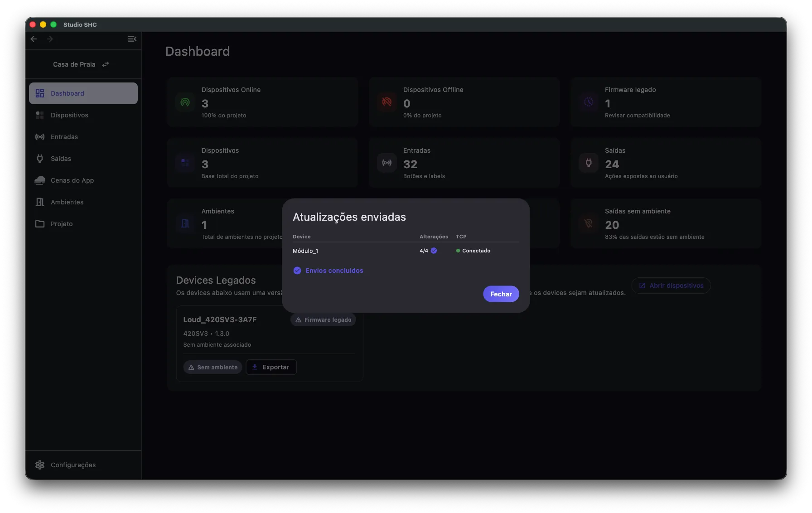Screen dimensions: 812x513
Task: Open Saídas sidebar item
Action: pyautogui.click(x=83, y=159)
